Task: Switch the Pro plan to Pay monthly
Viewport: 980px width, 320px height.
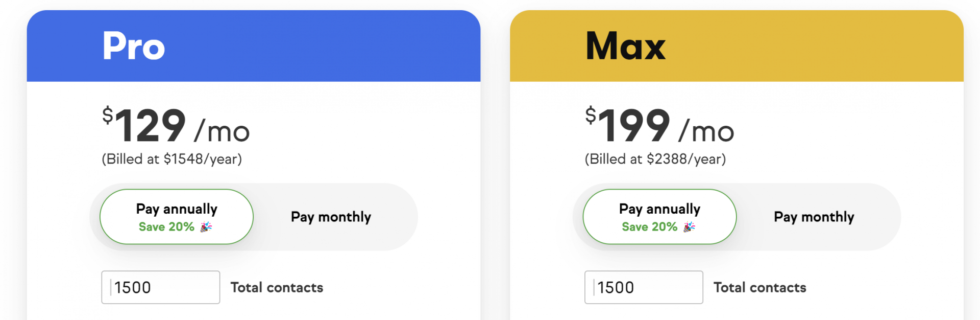Action: click(x=331, y=217)
